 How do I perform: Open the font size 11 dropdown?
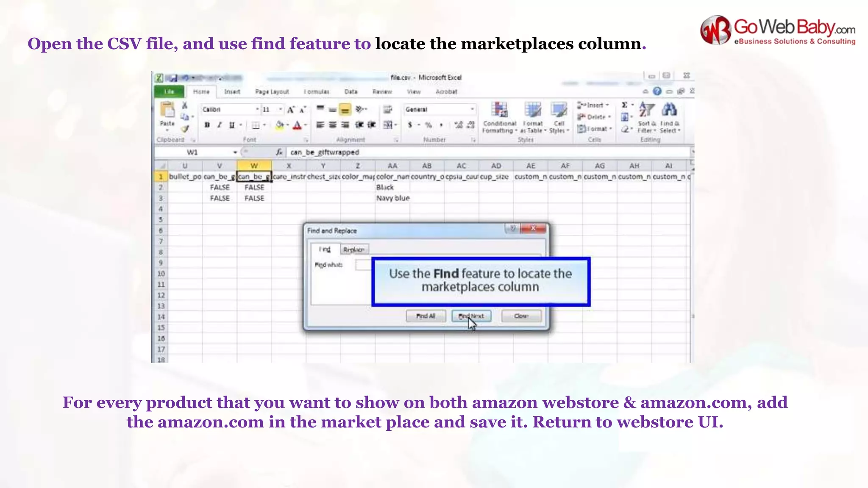coord(280,109)
